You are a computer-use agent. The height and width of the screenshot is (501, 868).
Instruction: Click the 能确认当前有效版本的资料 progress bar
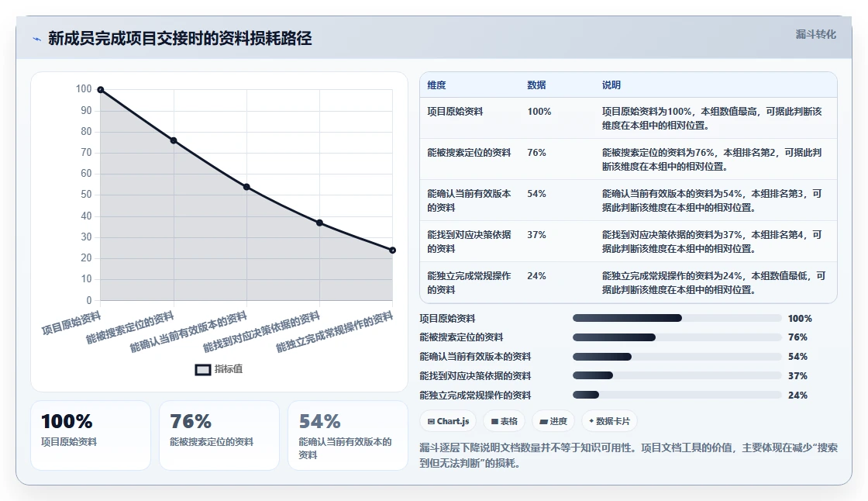coord(677,357)
